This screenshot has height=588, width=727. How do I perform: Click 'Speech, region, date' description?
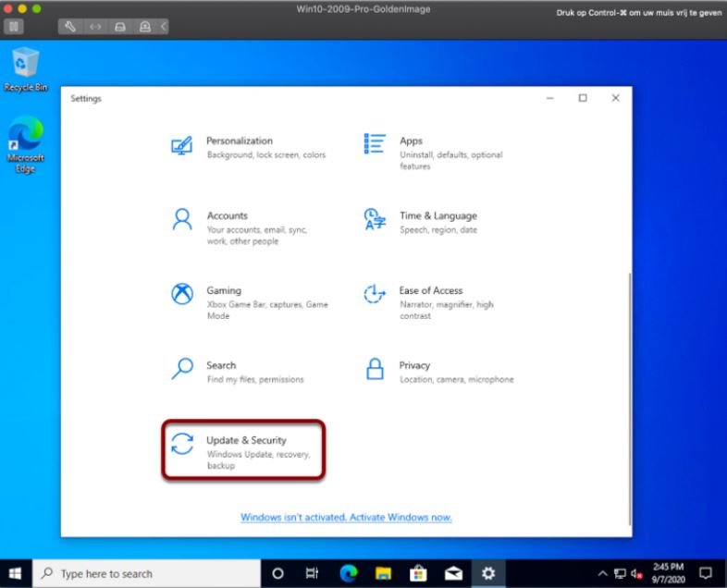438,230
